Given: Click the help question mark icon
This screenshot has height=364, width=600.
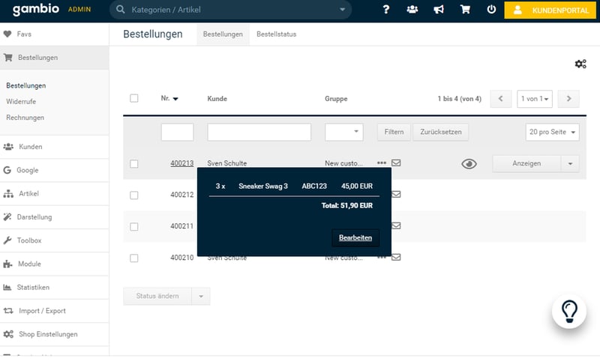Looking at the screenshot, I should (x=386, y=10).
